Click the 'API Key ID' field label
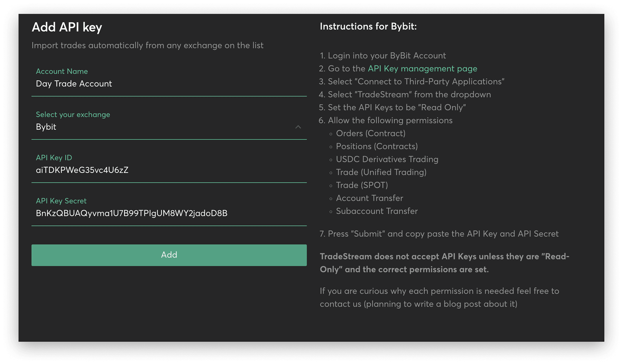Screen dimensions: 622x364 tap(54, 158)
